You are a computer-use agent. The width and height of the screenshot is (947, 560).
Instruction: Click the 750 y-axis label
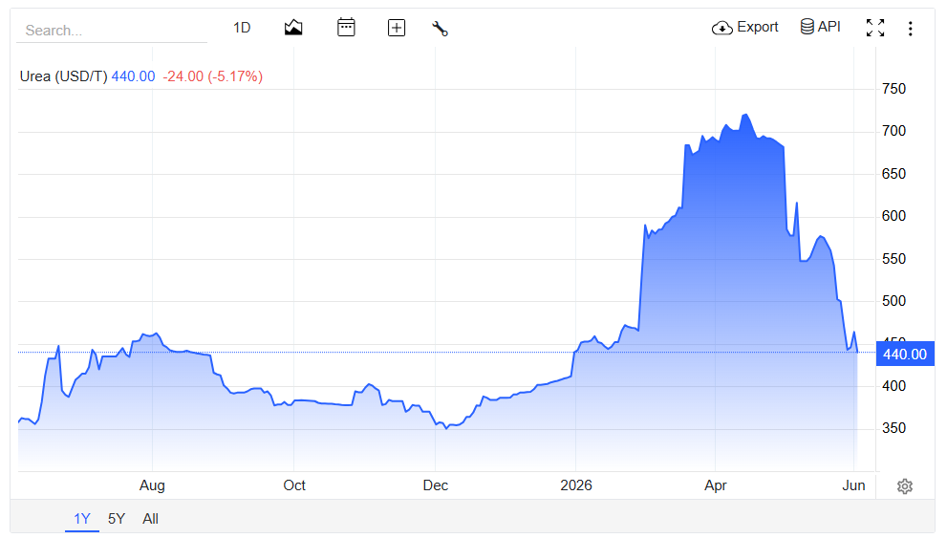coord(893,89)
